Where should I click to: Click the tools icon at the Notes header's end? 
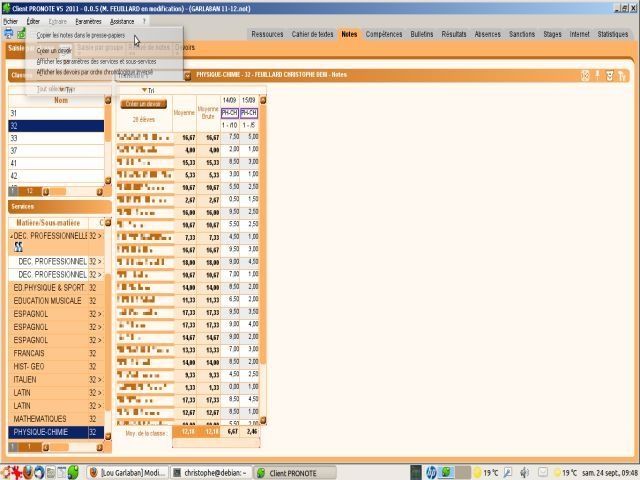[x=622, y=75]
